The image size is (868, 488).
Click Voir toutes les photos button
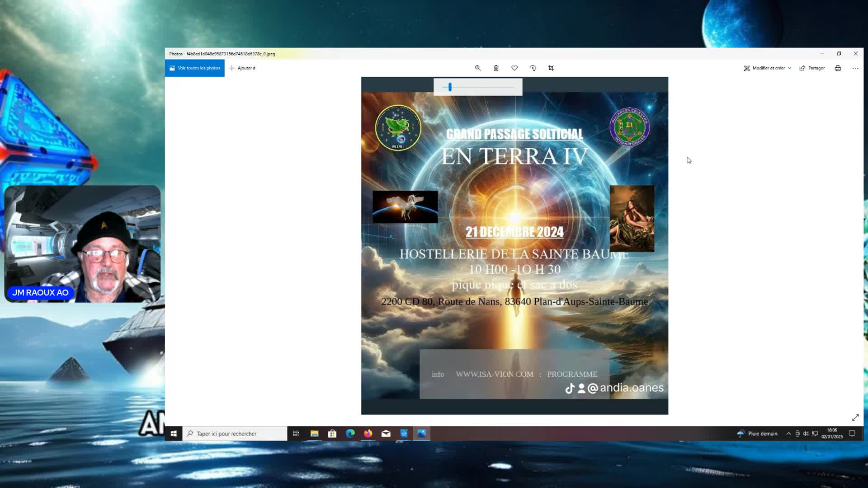pyautogui.click(x=194, y=68)
